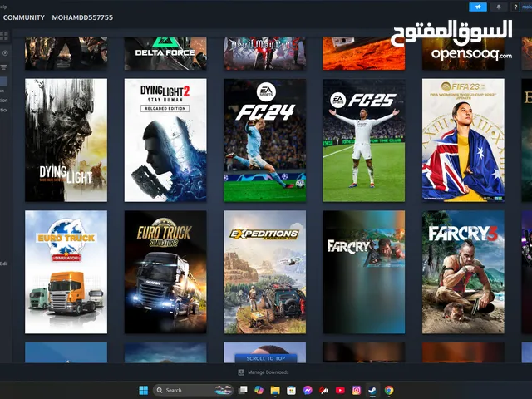Open Instagram from the taskbar
Screen dimensions: 532x399
(357, 390)
